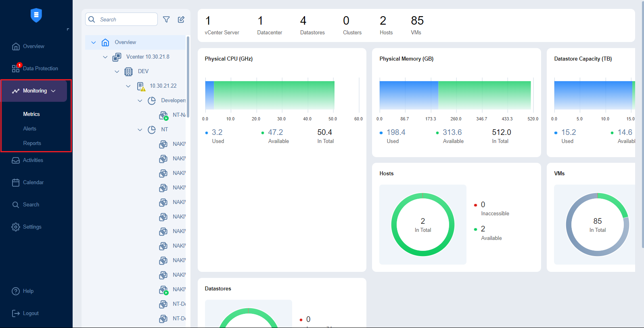This screenshot has width=644, height=328.
Task: Click the home icon next to Overview in tree
Action: coord(105,42)
